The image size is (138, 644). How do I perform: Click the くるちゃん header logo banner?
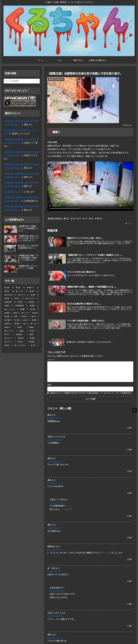pyautogui.click(x=69, y=31)
